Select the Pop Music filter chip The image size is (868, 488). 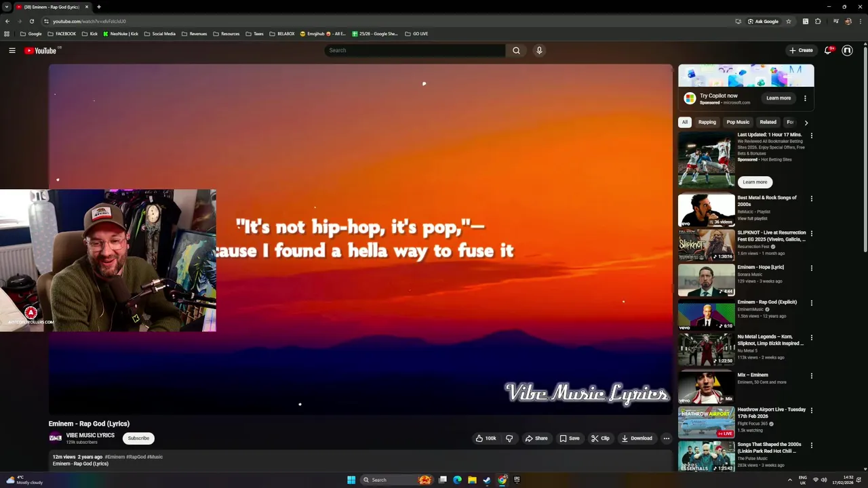pos(738,123)
